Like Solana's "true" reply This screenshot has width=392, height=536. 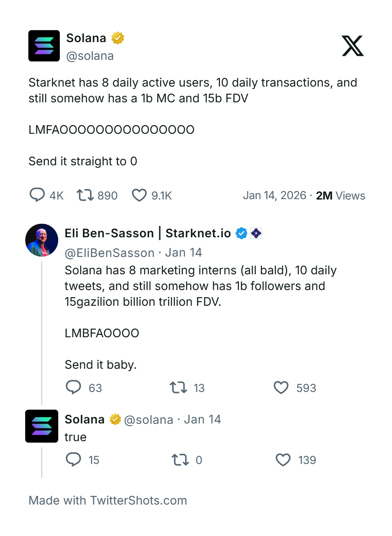pos(283,460)
